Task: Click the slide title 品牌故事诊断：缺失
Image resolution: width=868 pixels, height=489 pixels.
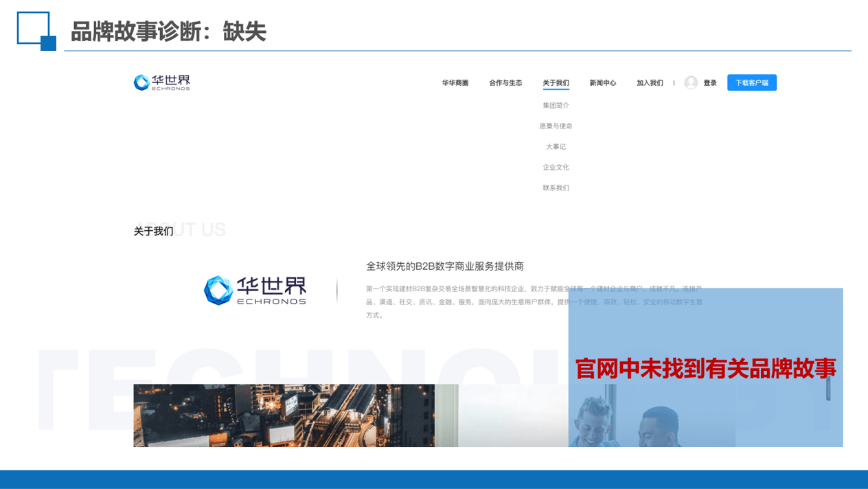Action: click(x=168, y=32)
